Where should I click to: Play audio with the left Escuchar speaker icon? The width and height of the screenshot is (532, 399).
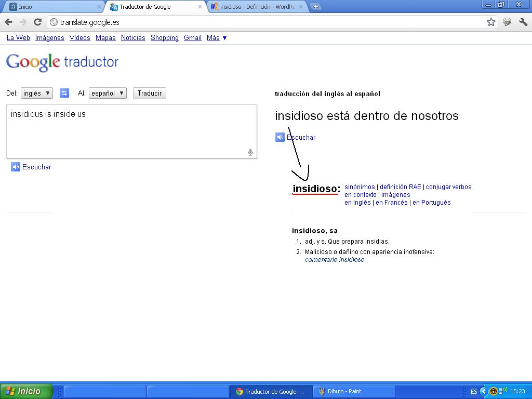point(16,167)
